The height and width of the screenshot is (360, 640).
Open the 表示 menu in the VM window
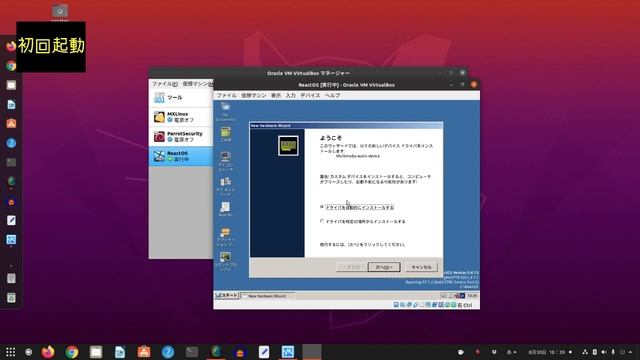pyautogui.click(x=276, y=95)
